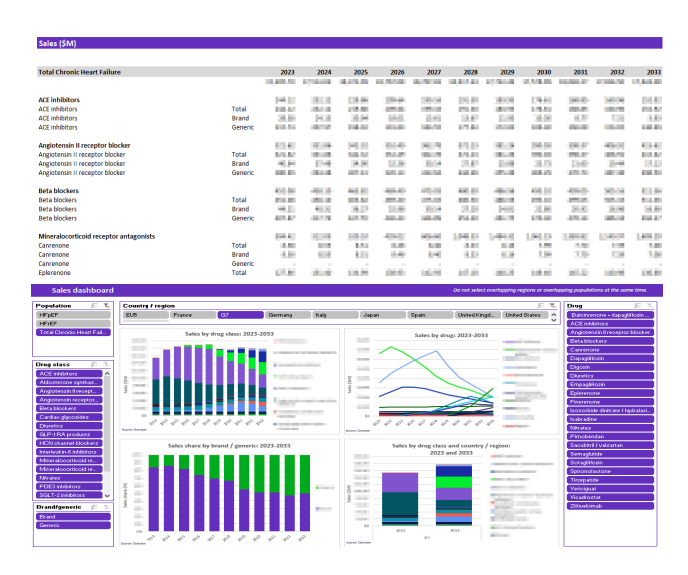Clear the filter on the Brand/generic slicer

(x=105, y=508)
